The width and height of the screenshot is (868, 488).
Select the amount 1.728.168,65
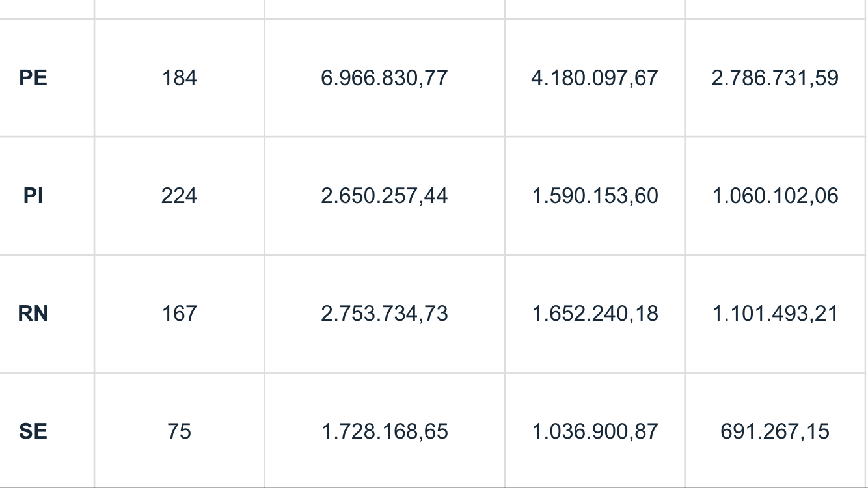click(385, 431)
